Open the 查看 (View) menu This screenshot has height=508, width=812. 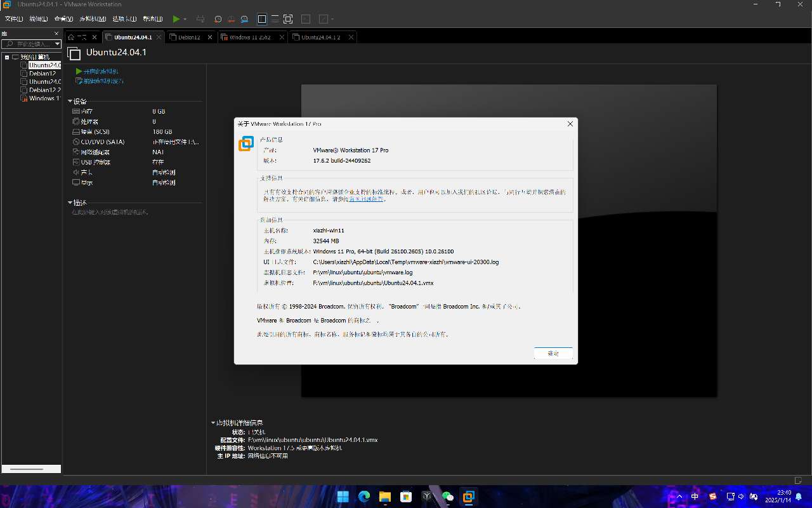point(63,19)
